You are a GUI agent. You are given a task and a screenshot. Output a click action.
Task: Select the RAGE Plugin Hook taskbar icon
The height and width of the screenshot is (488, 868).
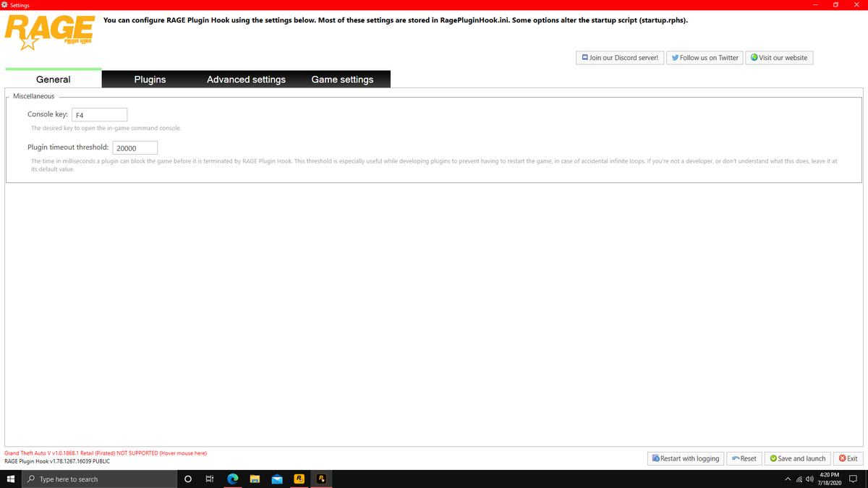tap(321, 479)
